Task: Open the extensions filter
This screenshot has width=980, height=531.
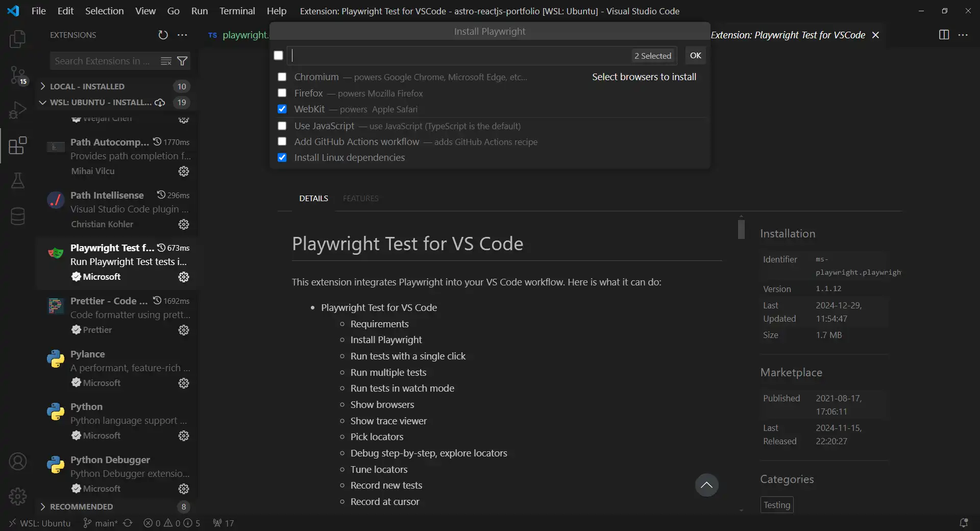Action: (x=183, y=61)
